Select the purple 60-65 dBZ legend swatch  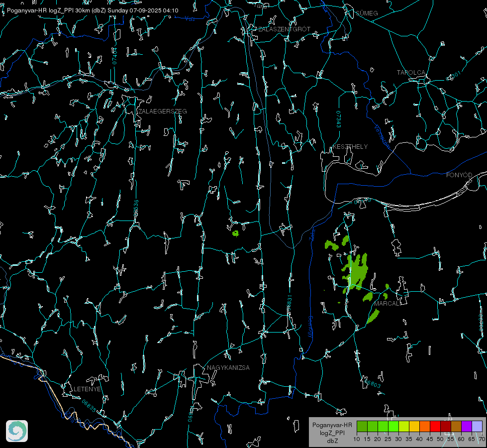tap(467, 426)
